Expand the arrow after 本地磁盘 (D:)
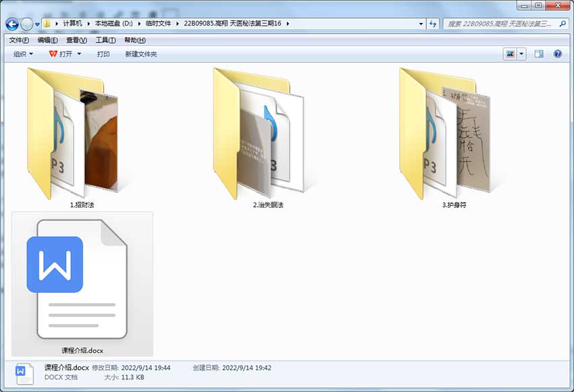 point(139,24)
